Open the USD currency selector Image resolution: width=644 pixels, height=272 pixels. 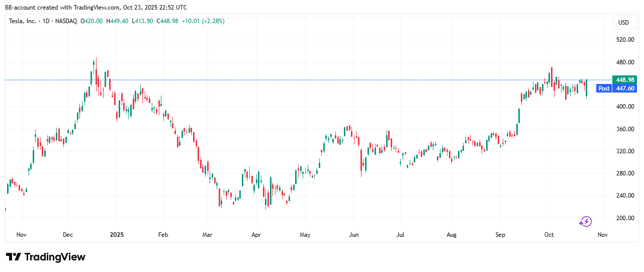623,22
